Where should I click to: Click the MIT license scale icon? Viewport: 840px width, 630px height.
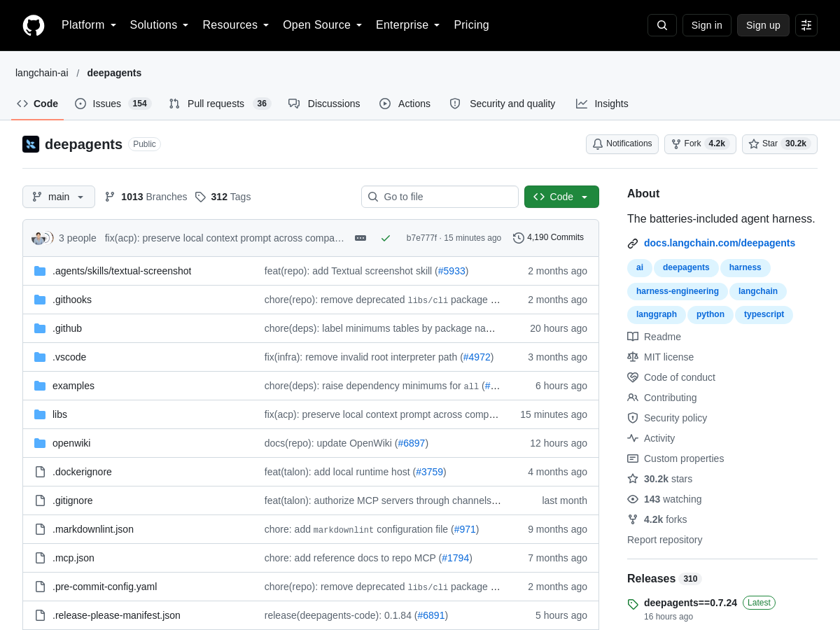(633, 357)
